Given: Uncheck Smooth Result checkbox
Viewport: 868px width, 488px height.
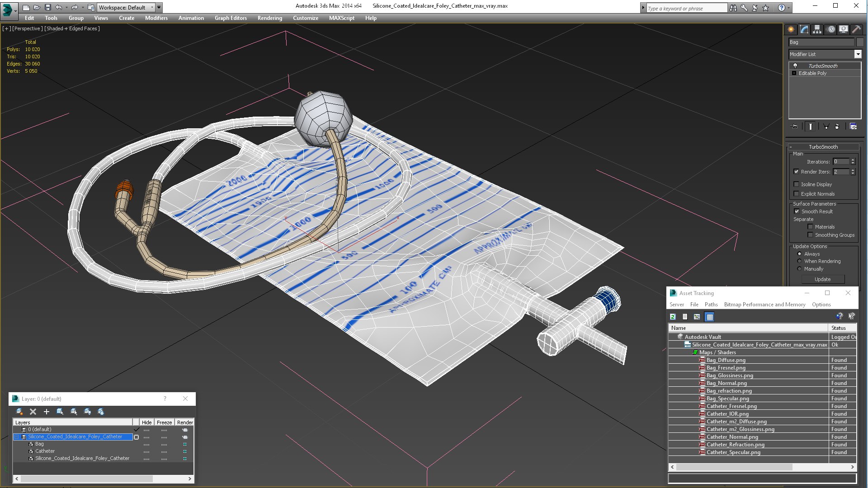Looking at the screenshot, I should [797, 211].
